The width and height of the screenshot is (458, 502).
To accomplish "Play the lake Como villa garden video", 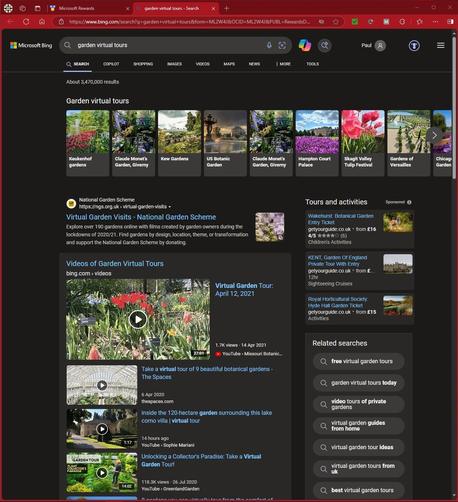I will 102,429.
